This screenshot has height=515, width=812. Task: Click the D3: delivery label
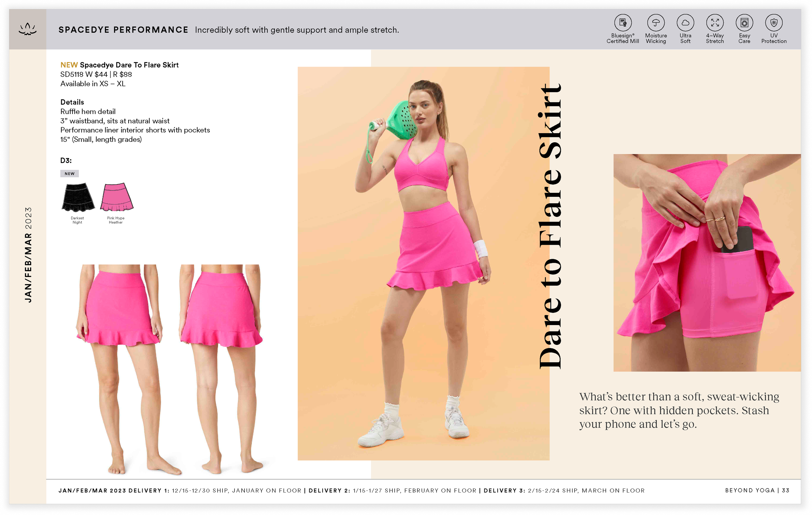(x=66, y=160)
